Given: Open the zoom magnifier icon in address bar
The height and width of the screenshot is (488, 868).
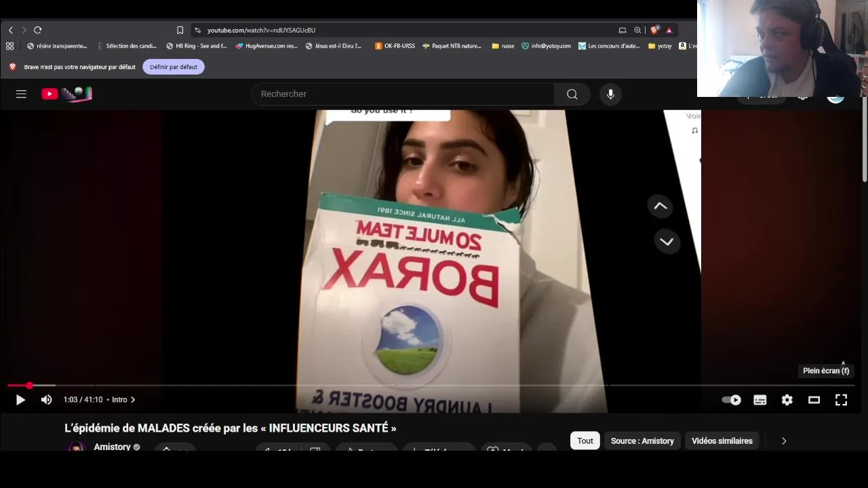Looking at the screenshot, I should (x=637, y=30).
